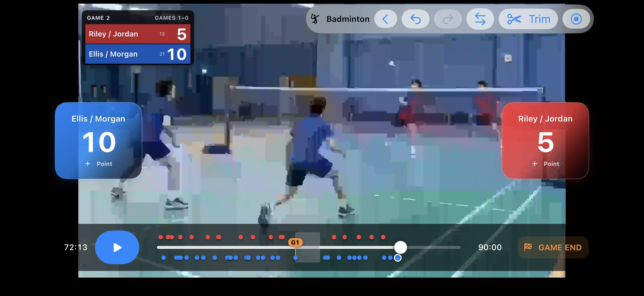The height and width of the screenshot is (296, 644).
Task: Add a point for Riley / Jordan
Action: click(x=545, y=141)
